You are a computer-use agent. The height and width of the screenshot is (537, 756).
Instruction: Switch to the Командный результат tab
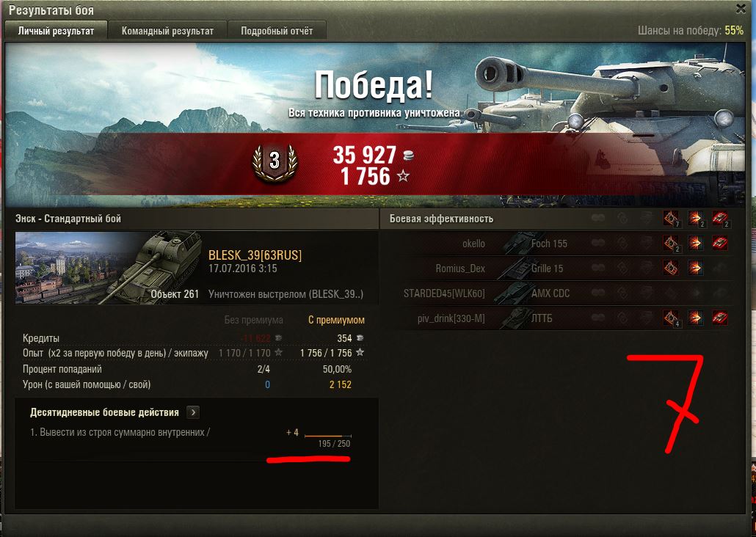click(167, 31)
